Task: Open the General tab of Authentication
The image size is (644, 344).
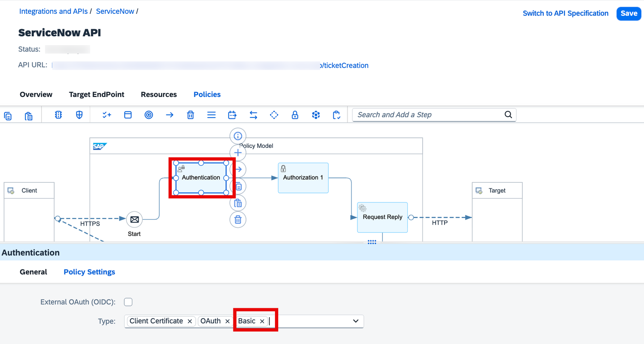Action: [34, 272]
